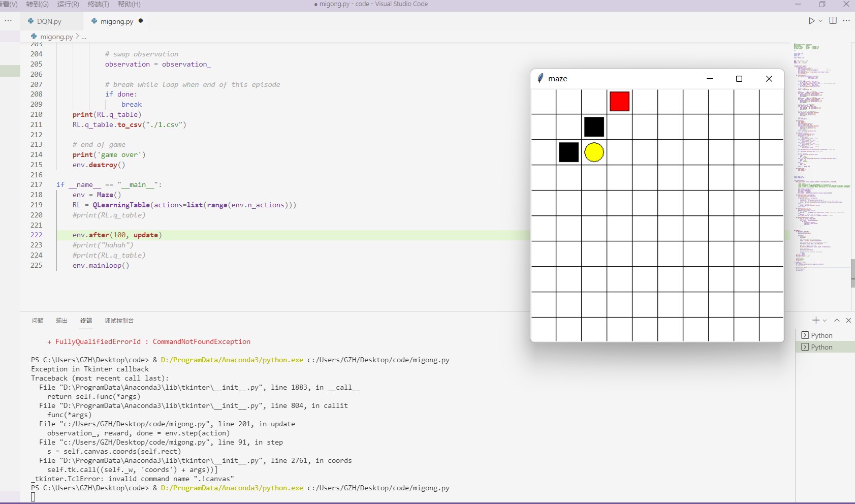Click the QLearningTable assignment line
Image resolution: width=855 pixels, height=504 pixels.
(x=184, y=205)
